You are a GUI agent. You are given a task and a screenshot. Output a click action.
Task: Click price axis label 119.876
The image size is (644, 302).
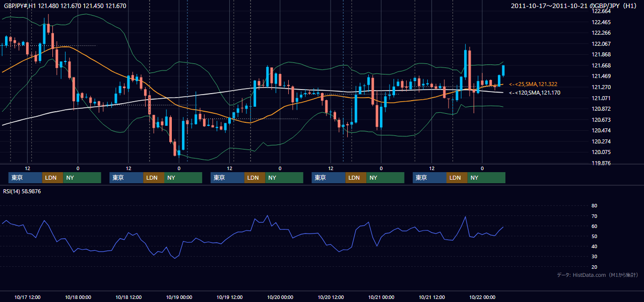(x=602, y=163)
